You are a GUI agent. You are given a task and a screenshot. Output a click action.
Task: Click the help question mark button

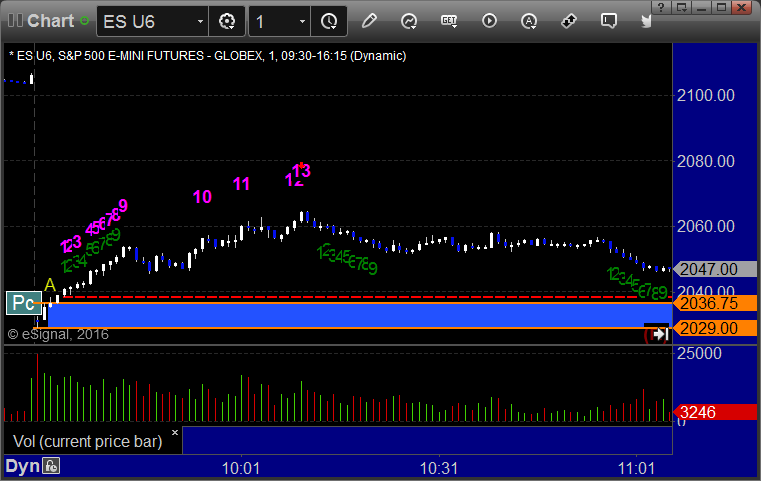[661, 7]
